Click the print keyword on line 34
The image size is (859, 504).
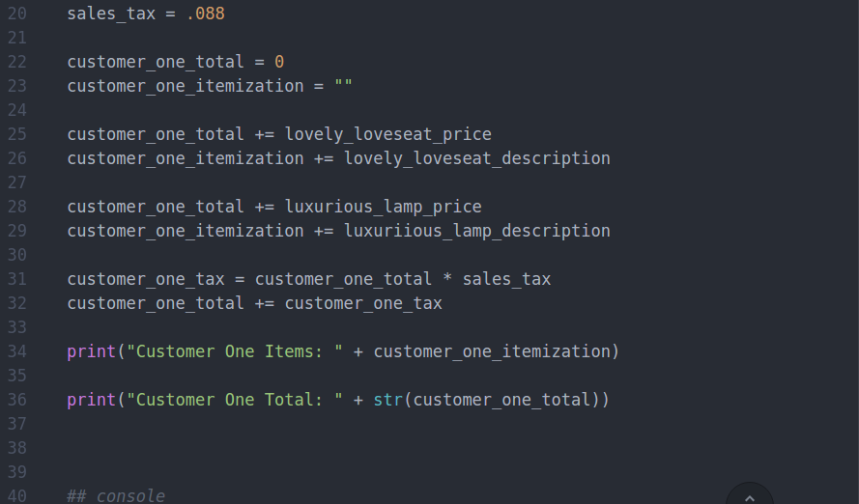point(91,351)
